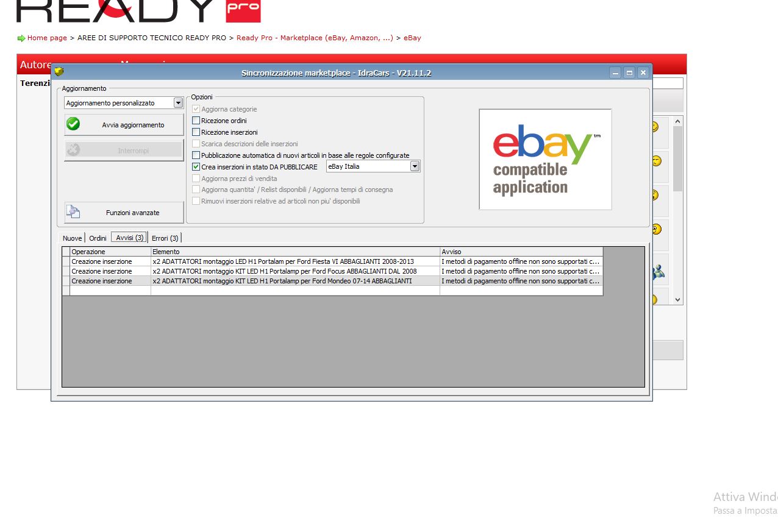This screenshot has width=778, height=532.
Task: Enable Ricezione ordini
Action: tap(196, 121)
